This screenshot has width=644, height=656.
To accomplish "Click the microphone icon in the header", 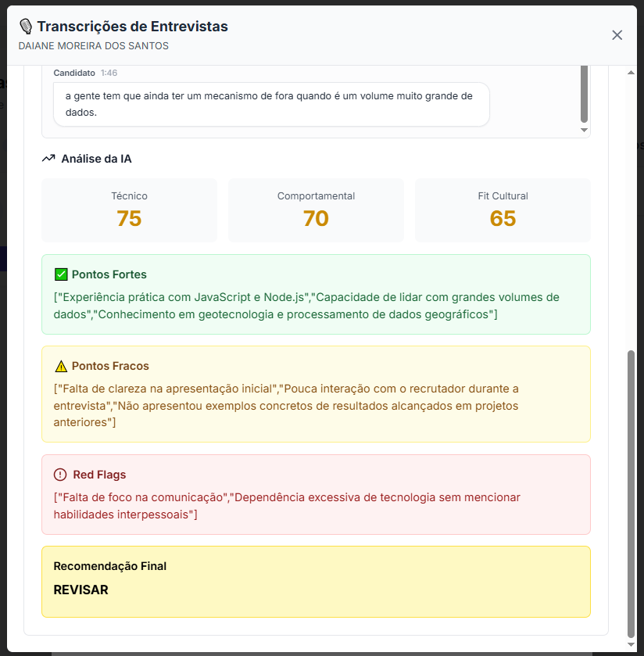I will click(x=26, y=26).
